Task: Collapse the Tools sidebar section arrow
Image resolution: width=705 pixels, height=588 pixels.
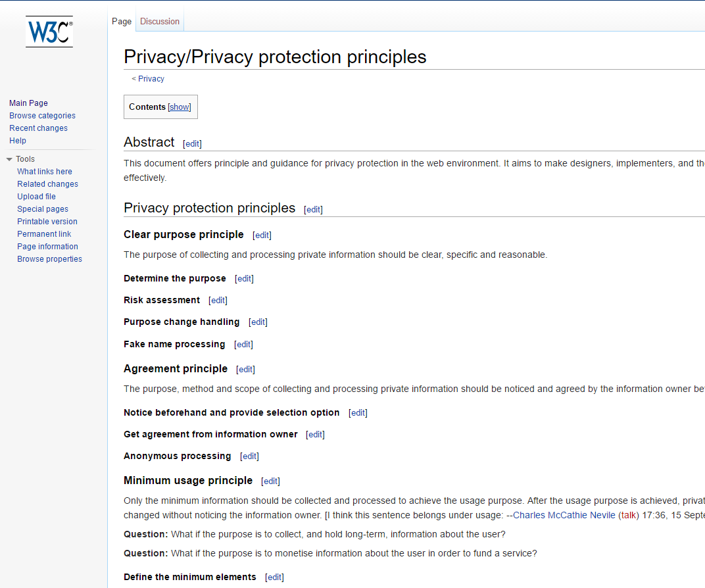Action: pos(9,159)
